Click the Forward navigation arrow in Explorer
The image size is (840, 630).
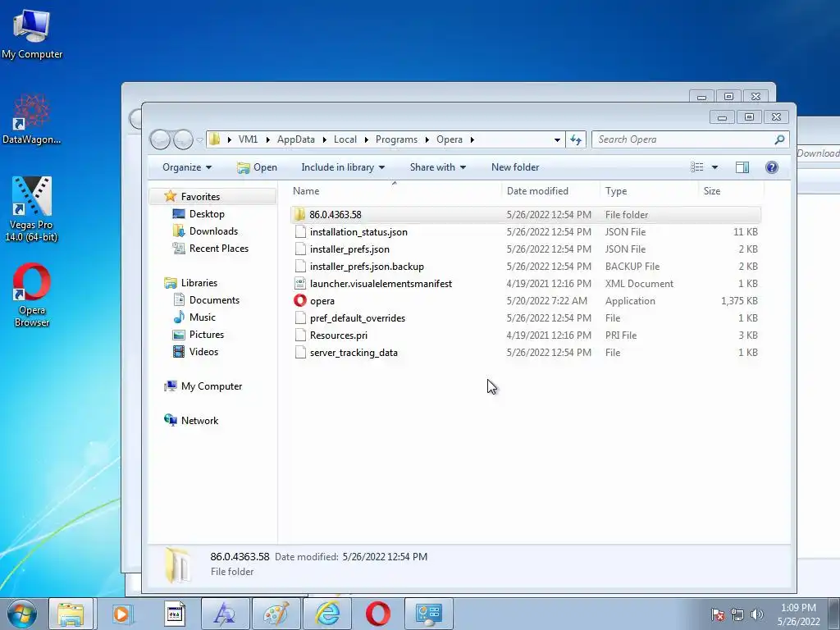(x=183, y=139)
